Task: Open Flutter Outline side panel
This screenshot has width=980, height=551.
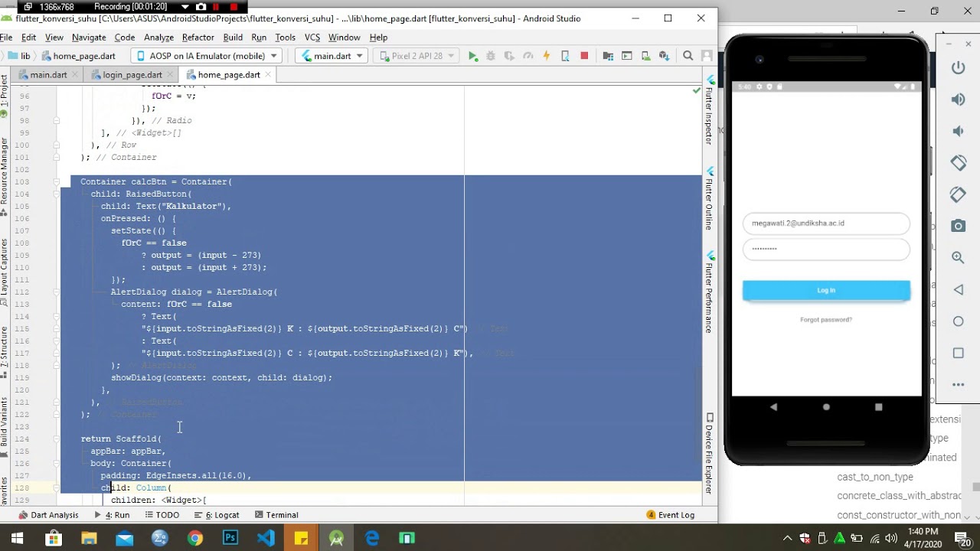Action: click(x=710, y=198)
